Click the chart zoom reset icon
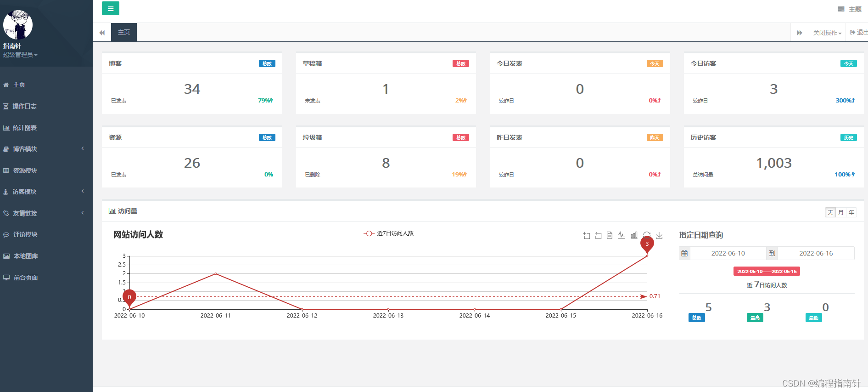The image size is (868, 392). click(x=598, y=236)
